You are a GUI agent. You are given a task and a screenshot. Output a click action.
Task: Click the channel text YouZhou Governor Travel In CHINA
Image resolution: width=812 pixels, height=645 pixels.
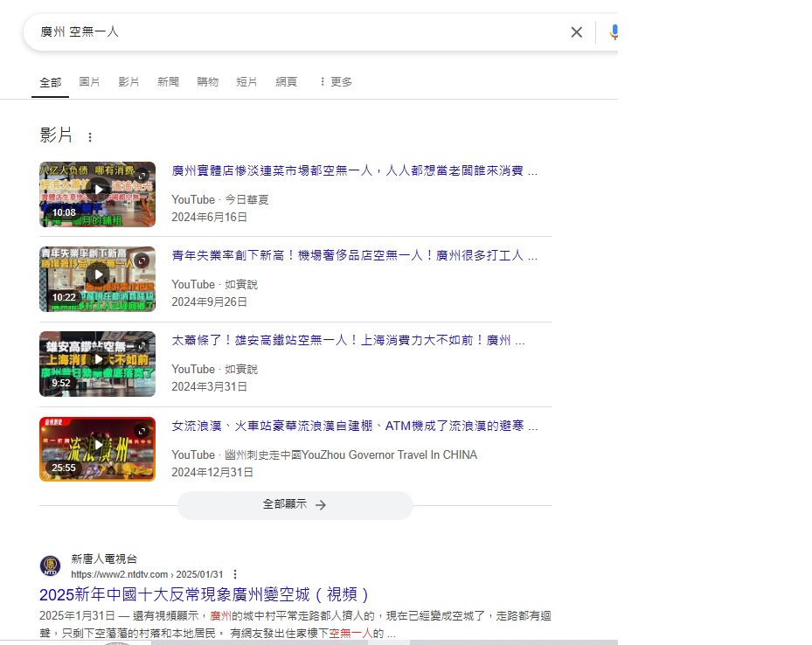[x=390, y=455]
